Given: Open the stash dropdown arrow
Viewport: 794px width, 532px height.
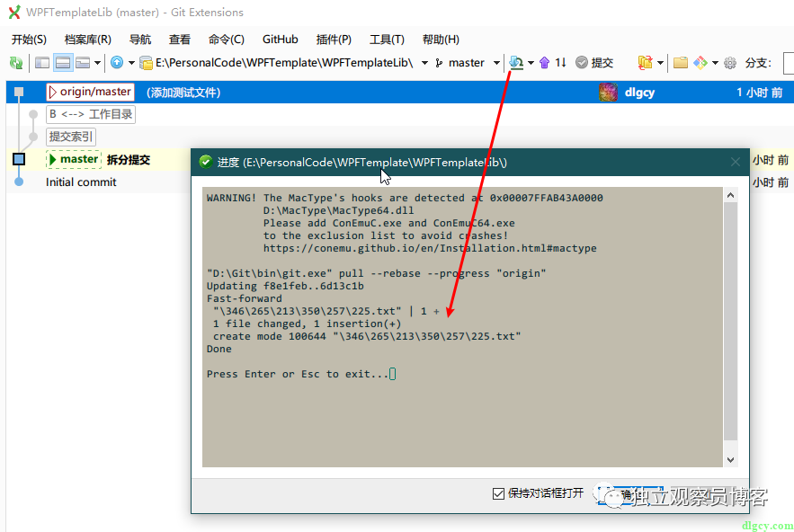Looking at the screenshot, I should pos(662,63).
